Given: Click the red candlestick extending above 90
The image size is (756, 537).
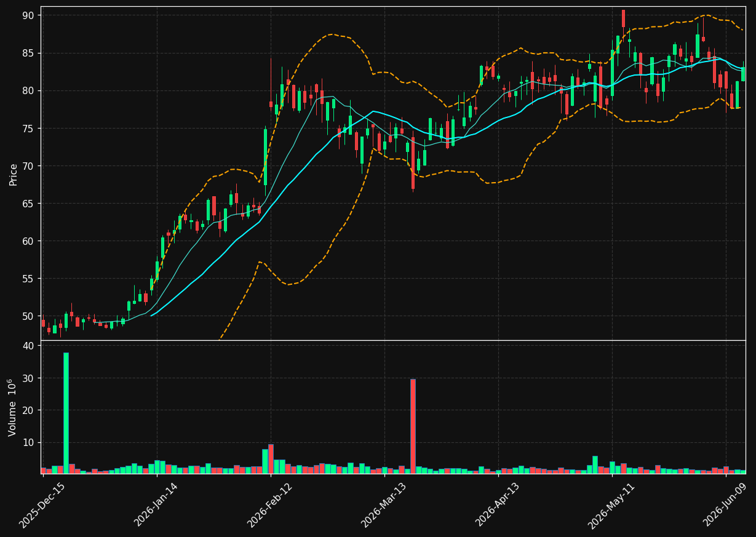Looking at the screenshot, I should pos(623,18).
